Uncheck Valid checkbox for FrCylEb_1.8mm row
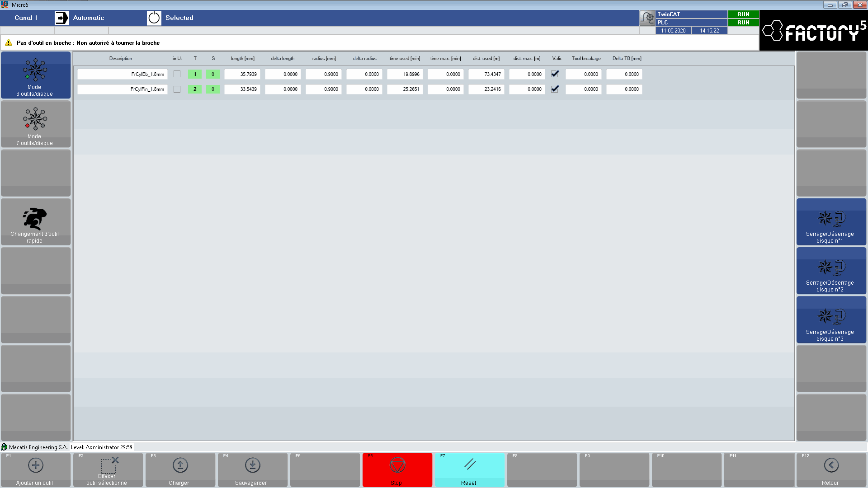The height and width of the screenshot is (488, 868). [555, 74]
